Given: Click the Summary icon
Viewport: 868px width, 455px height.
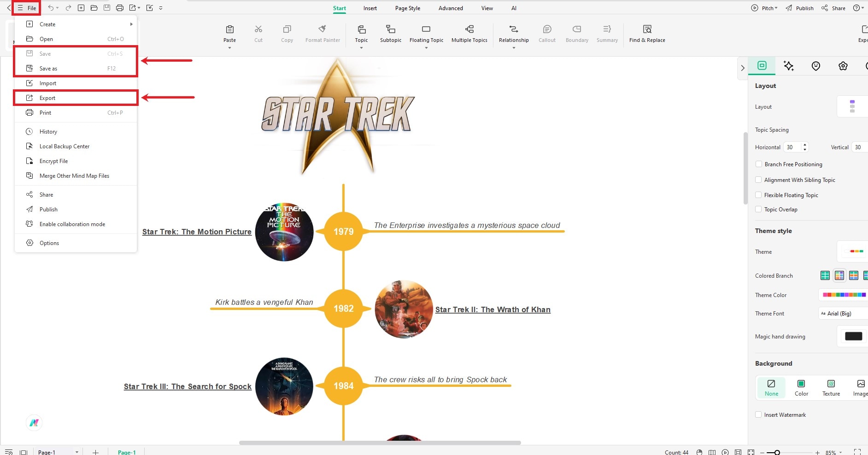Looking at the screenshot, I should pos(607,29).
